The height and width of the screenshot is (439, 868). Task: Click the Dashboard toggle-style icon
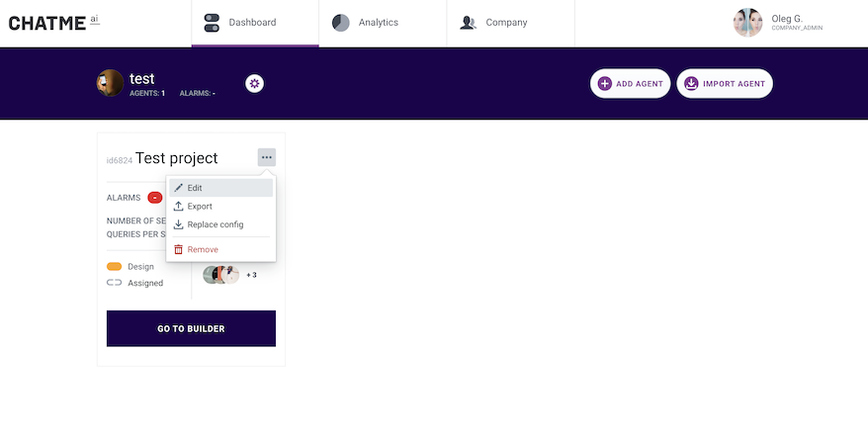tap(212, 23)
